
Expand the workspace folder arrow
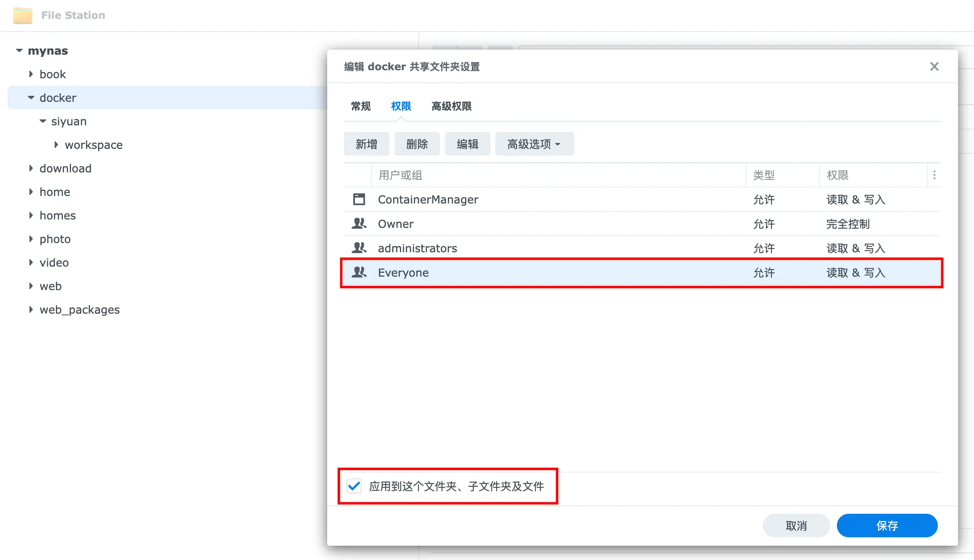coord(56,145)
